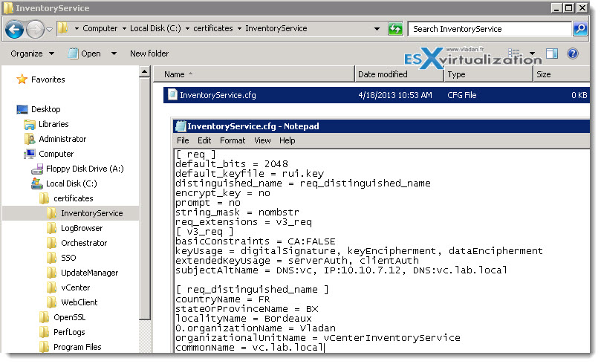Image resolution: width=601 pixels, height=364 pixels.
Task: Open Notepad File menu
Action: (183, 140)
